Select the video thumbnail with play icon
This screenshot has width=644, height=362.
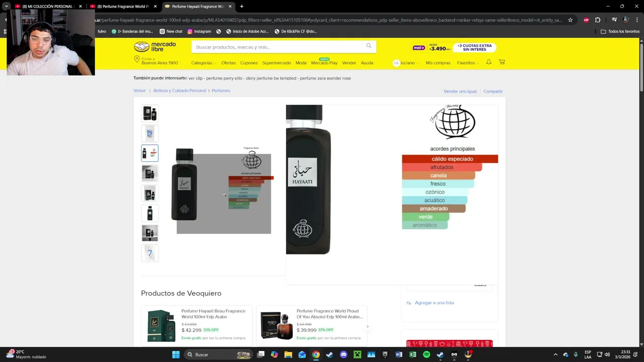[149, 133]
